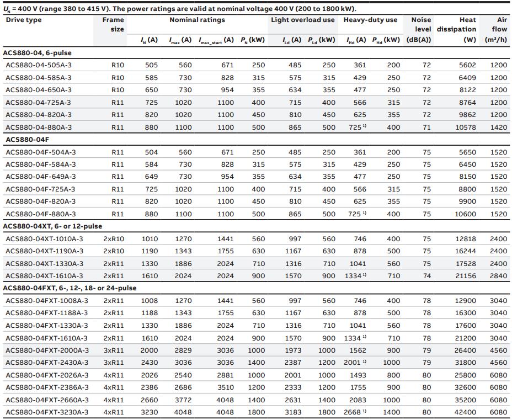Viewport: 512px width, 420px height.
Task: Click ACS880-04FXT-2660A-3 drive type
Action: pos(47,400)
